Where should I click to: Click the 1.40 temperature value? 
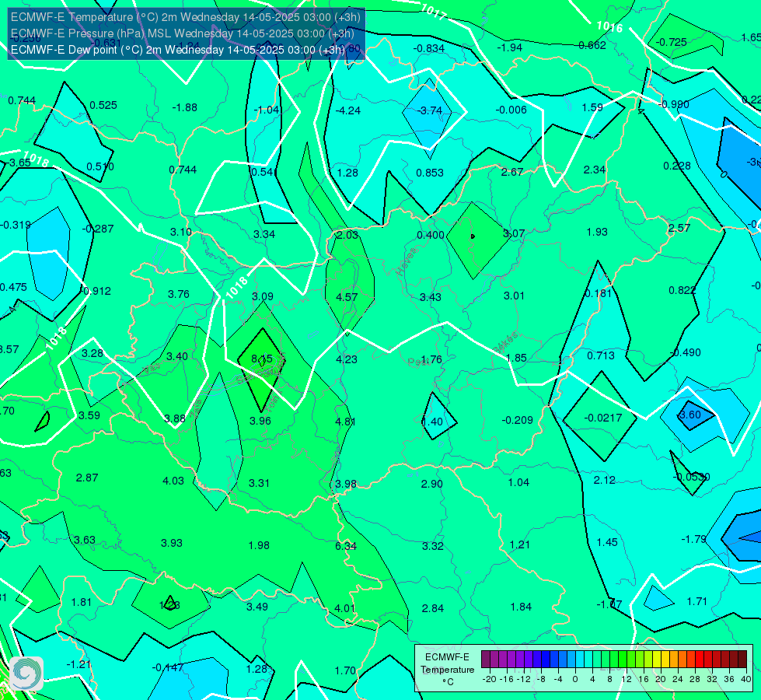coord(432,422)
